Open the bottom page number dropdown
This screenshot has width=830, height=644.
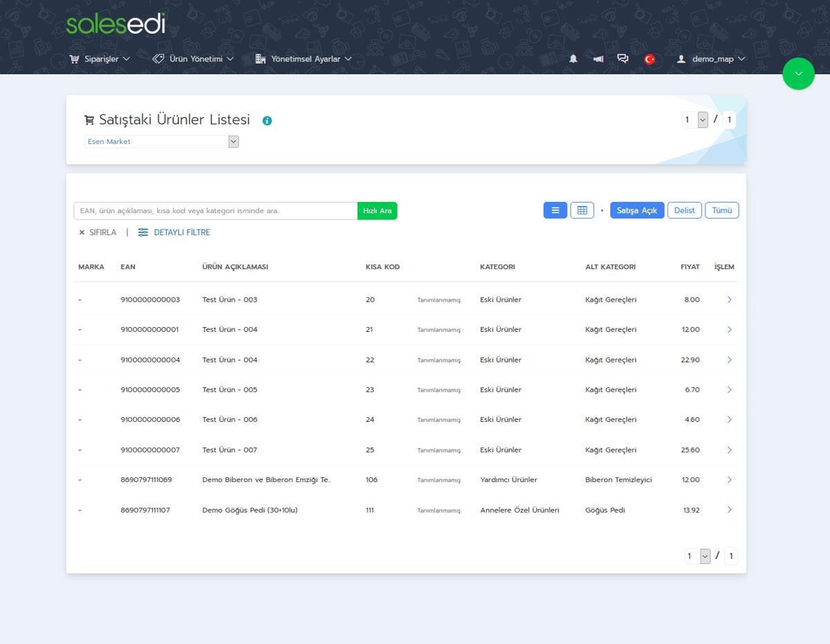coord(698,556)
